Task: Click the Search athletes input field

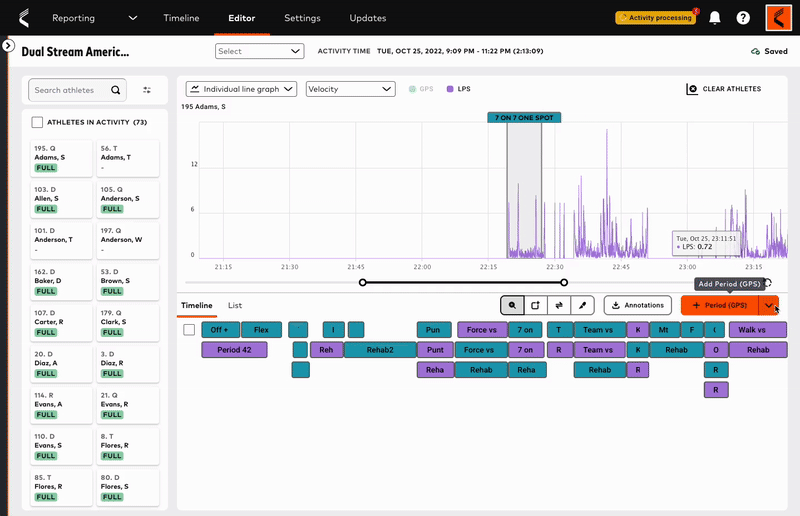Action: coord(78,90)
